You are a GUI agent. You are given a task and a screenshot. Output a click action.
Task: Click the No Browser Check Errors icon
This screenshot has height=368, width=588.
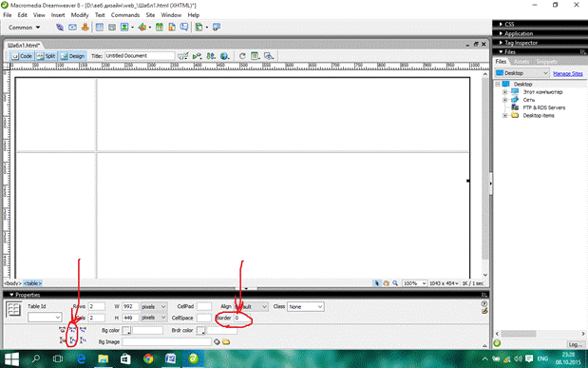pyautogui.click(x=182, y=56)
